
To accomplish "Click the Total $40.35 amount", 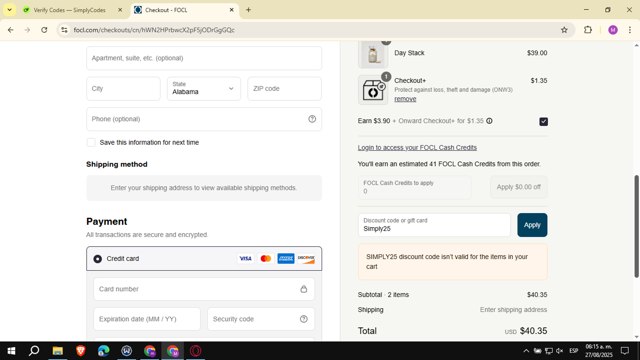I will tap(533, 331).
